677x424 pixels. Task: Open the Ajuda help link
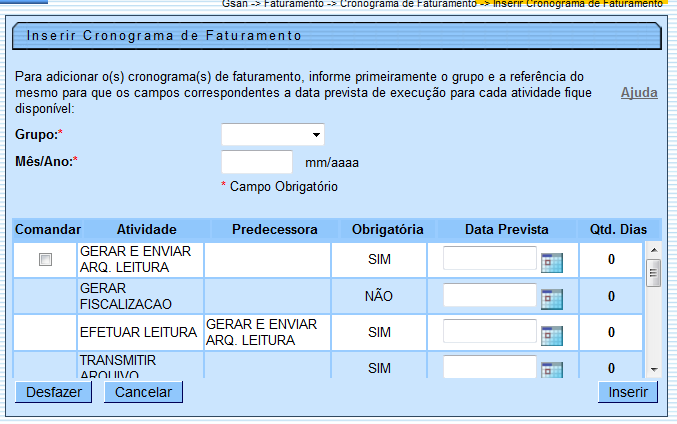click(639, 93)
